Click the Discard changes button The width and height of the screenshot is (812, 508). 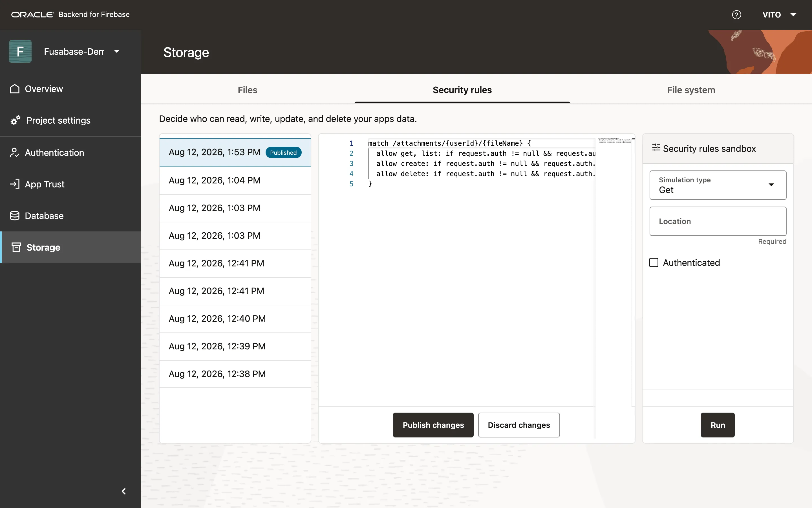[519, 425]
